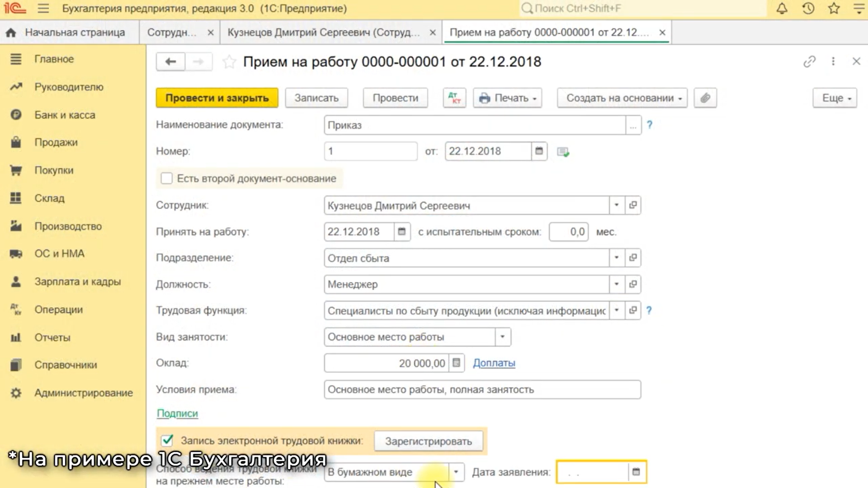
Task: Open Зарплата и кадры section
Action: (77, 282)
